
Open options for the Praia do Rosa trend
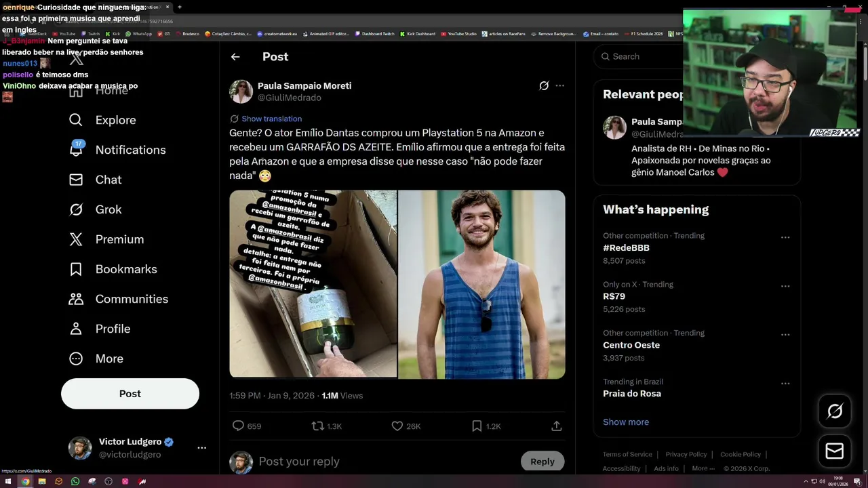785,384
